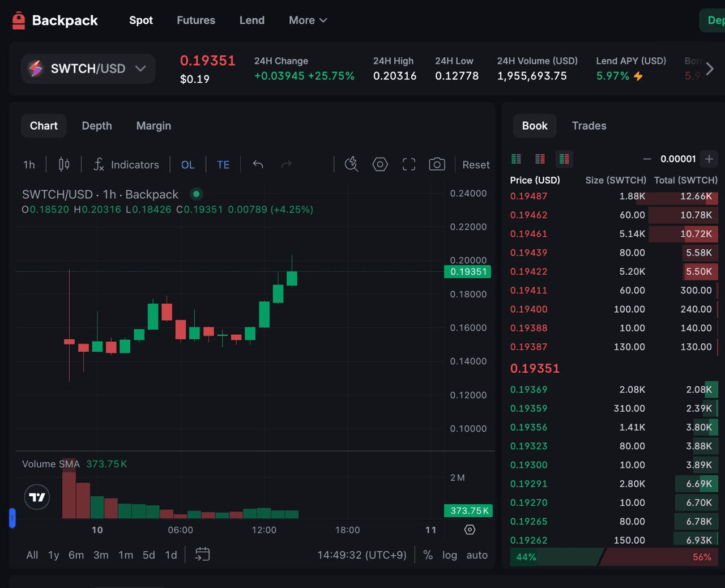
Task: Set chart range to All
Action: [x=32, y=555]
